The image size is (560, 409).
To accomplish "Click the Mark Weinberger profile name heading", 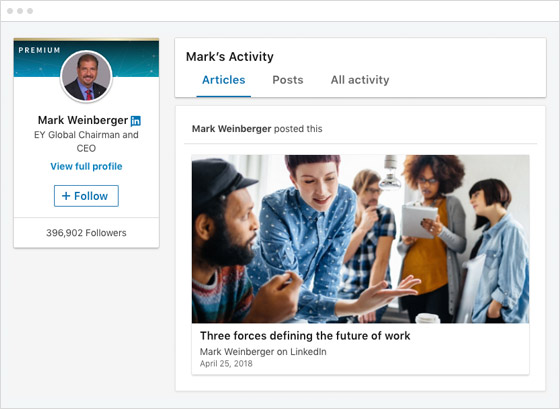I will tap(83, 120).
